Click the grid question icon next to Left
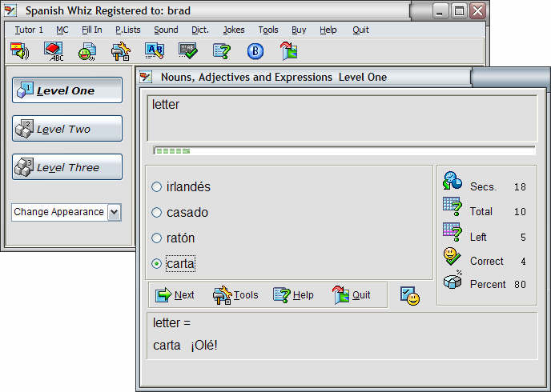Screen dimensions: 551x392 tap(452, 232)
